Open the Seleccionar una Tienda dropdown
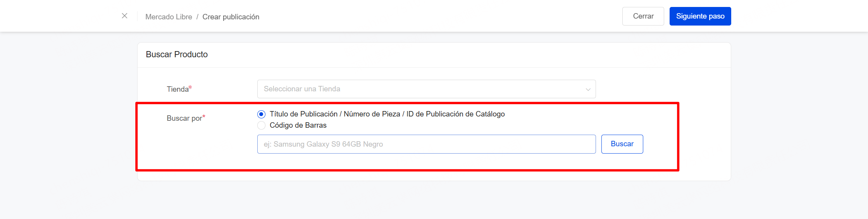 coord(426,89)
